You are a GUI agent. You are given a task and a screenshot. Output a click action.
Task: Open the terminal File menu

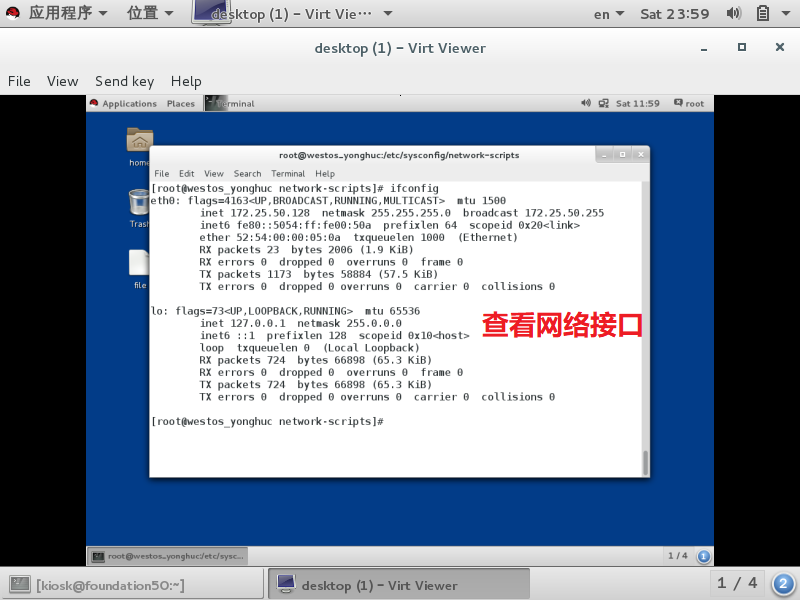click(x=162, y=173)
